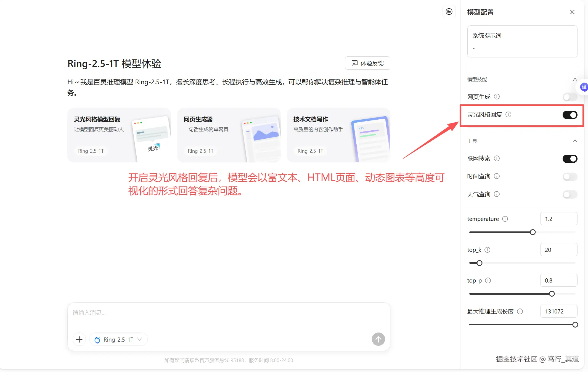Click info icon next to 最大推理生成长度
Screen dimensions: 588x372
pos(520,312)
